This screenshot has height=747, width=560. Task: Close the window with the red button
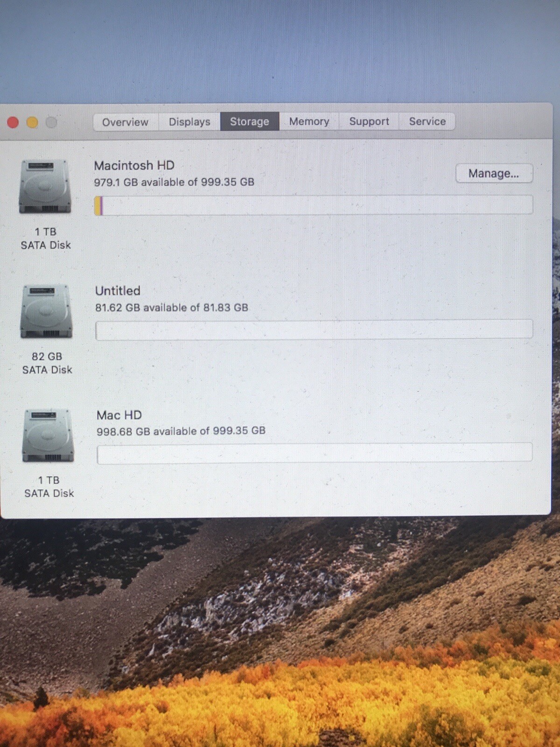[13, 122]
